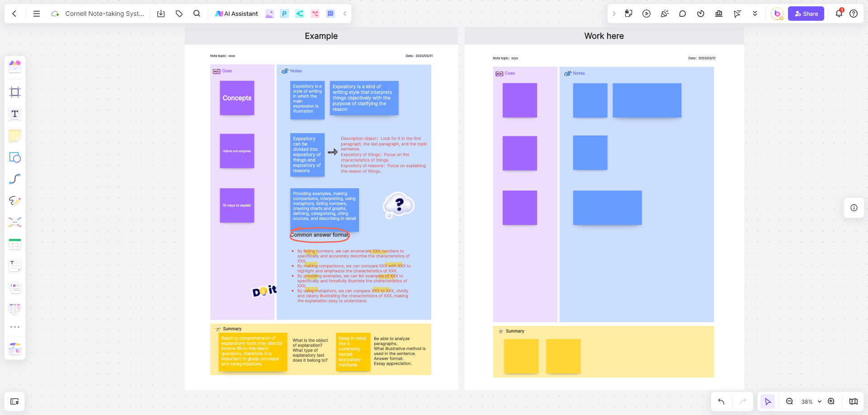
Task: Click the cloud sync status icon
Action: pyautogui.click(x=55, y=14)
